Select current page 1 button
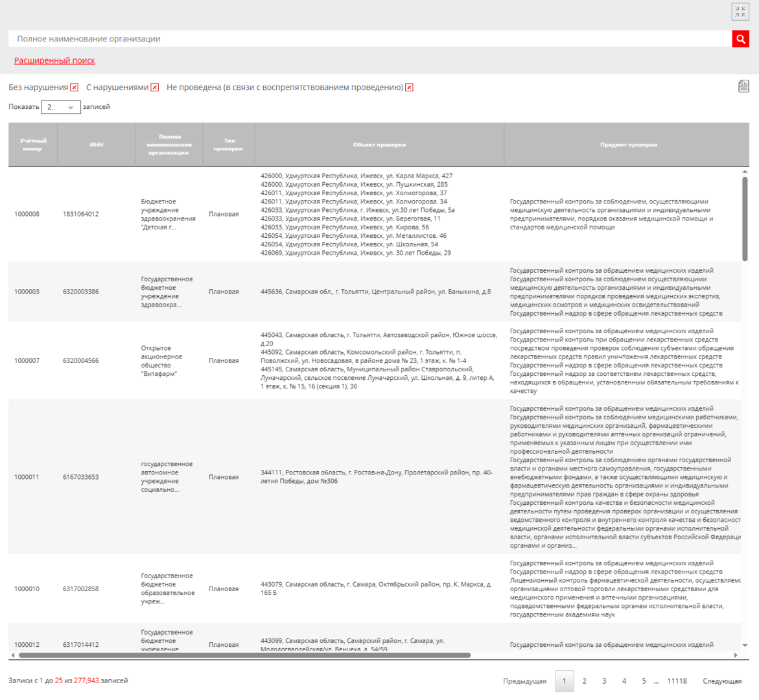The height and width of the screenshot is (700, 759). tap(565, 681)
